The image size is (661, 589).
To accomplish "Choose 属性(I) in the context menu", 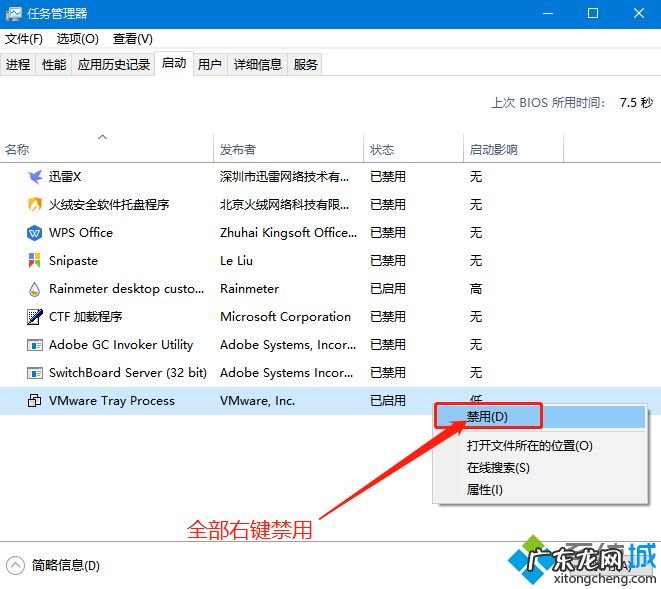I will (540, 489).
